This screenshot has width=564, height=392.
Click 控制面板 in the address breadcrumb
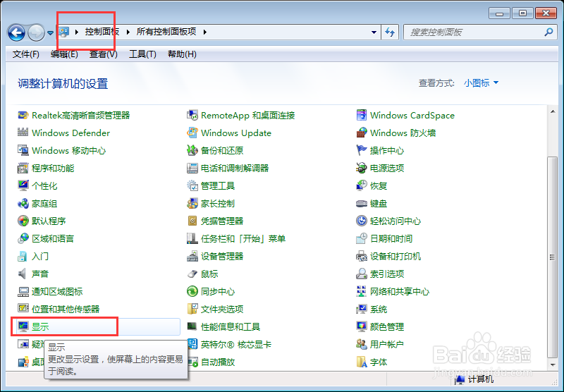point(102,32)
